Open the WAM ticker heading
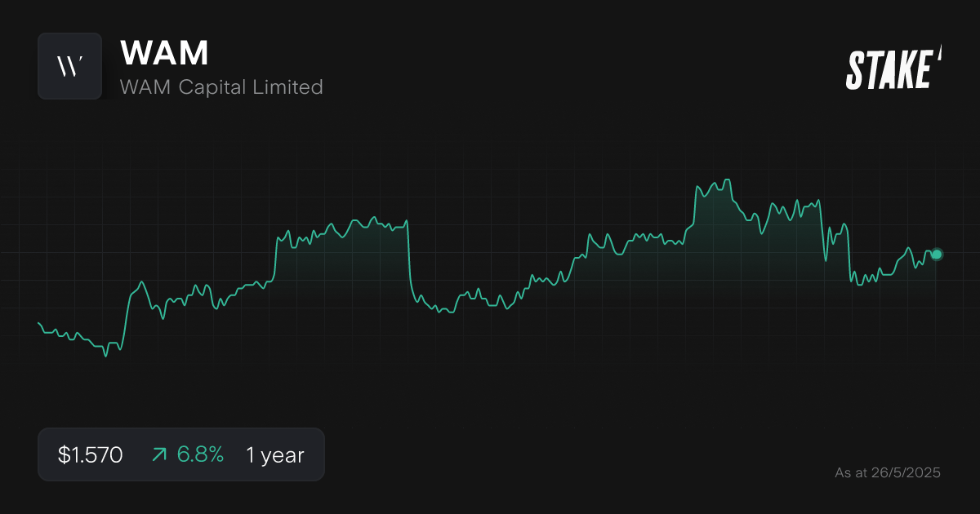The image size is (980, 514). (x=163, y=52)
